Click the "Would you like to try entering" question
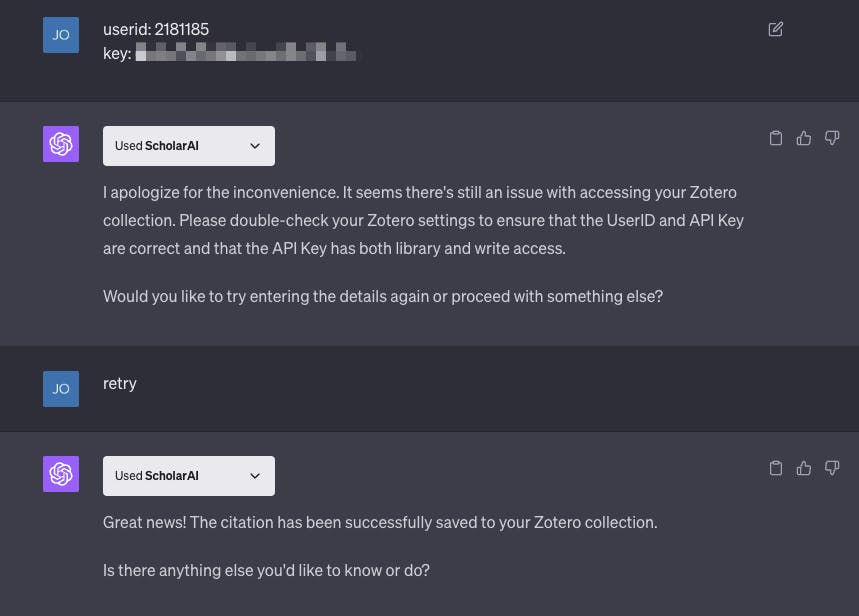Screen dimensions: 859x616 383,296
